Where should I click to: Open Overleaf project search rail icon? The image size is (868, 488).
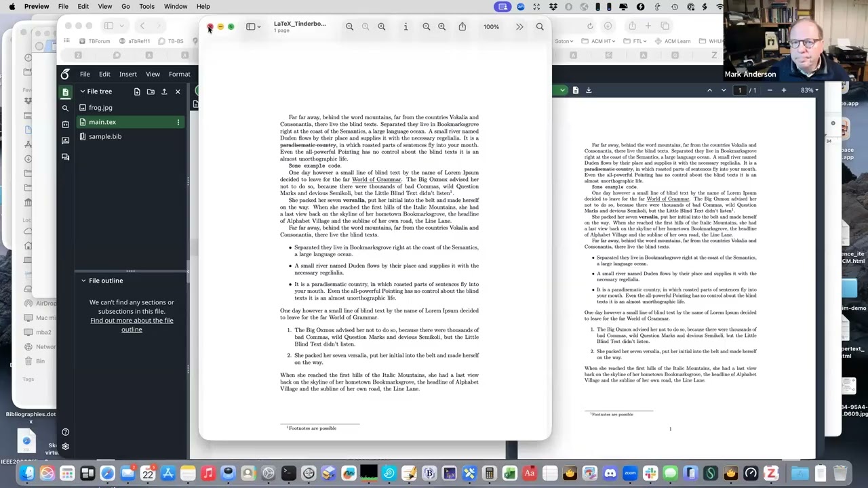pos(65,108)
